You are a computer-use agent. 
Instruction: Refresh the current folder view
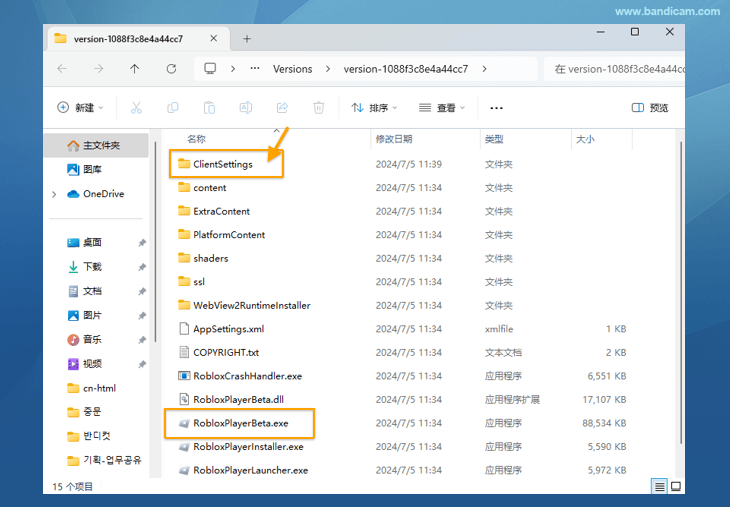(x=171, y=69)
